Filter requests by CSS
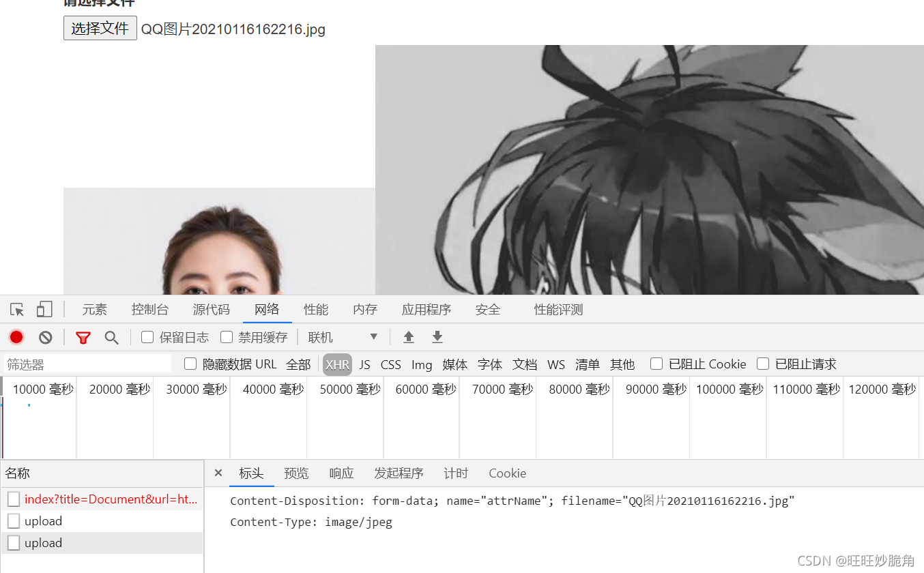Screen dimensions: 924x573 point(391,364)
